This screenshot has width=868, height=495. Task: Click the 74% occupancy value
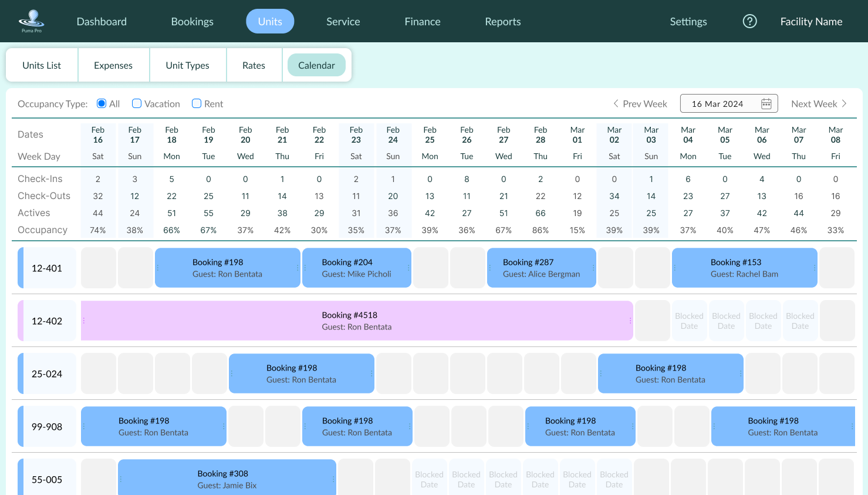pyautogui.click(x=98, y=230)
